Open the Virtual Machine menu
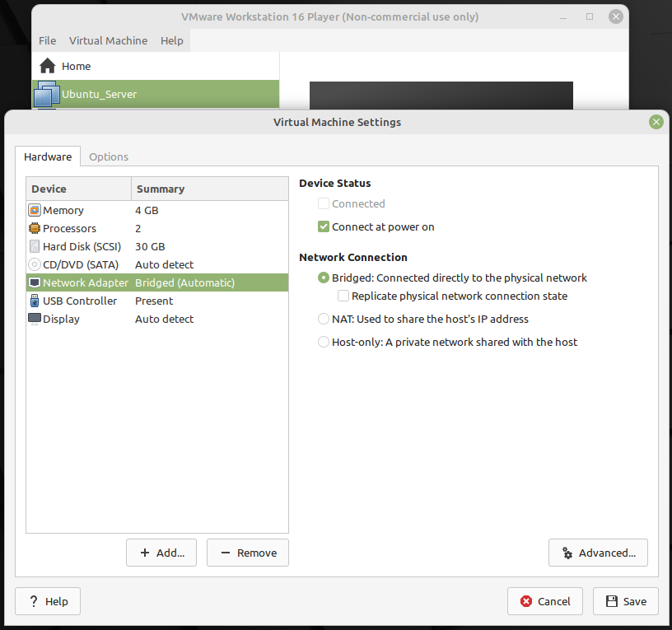 [109, 40]
